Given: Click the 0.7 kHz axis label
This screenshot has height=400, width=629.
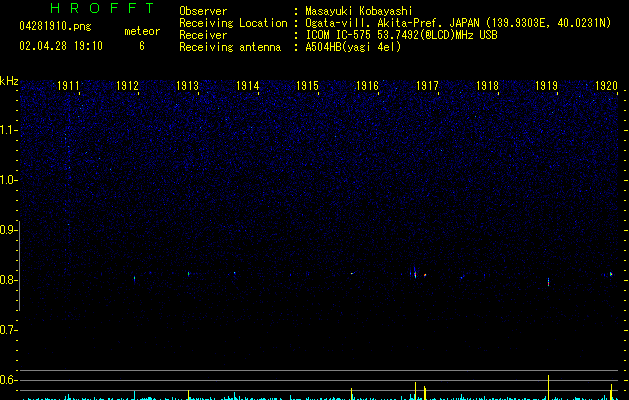Looking at the screenshot, I should [8, 330].
